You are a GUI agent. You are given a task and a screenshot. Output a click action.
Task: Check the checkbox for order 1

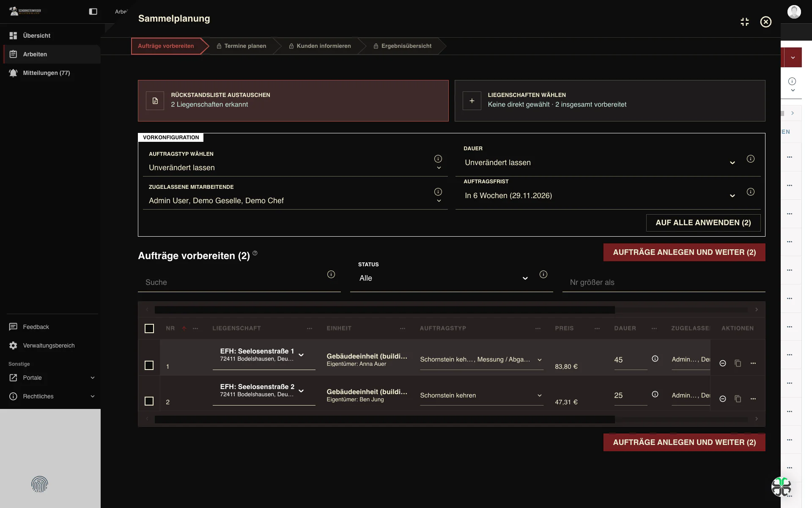coord(149,365)
